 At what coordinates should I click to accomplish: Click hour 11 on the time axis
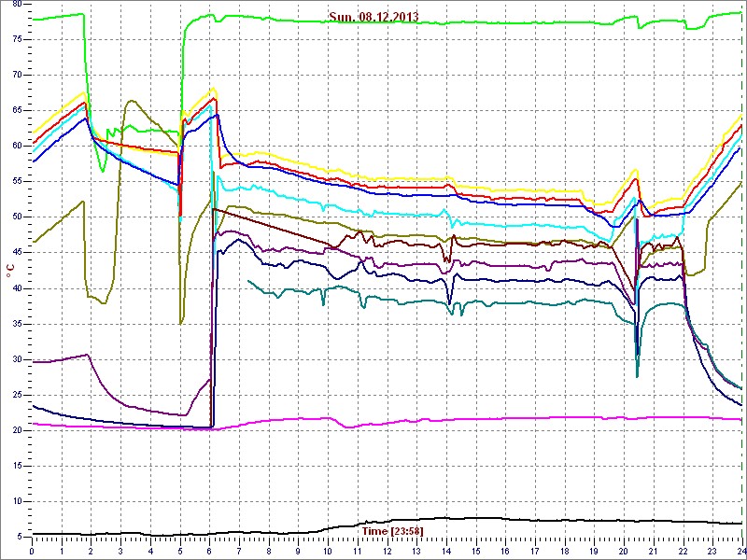click(358, 550)
